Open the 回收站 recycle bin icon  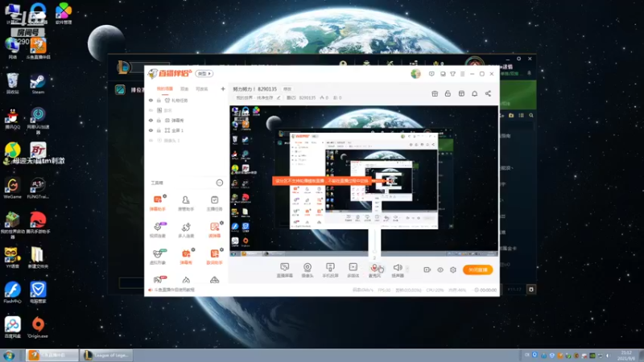pos(12,84)
